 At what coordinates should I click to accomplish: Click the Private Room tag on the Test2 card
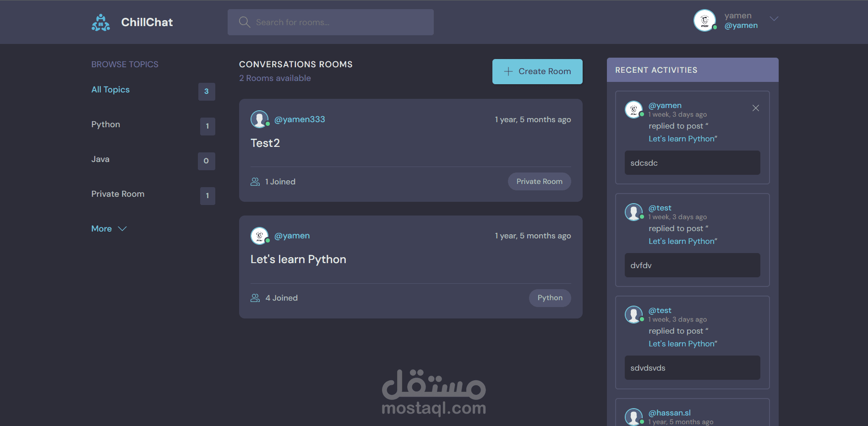pyautogui.click(x=539, y=182)
